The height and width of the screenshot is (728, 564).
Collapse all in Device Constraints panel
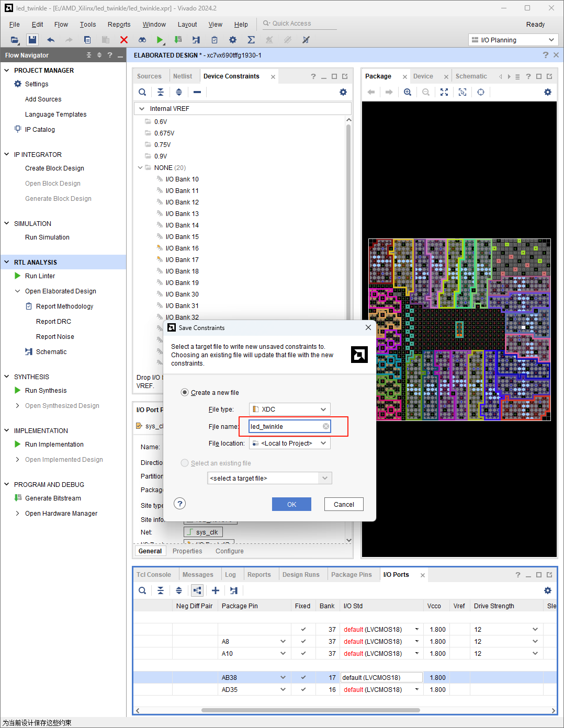point(161,92)
